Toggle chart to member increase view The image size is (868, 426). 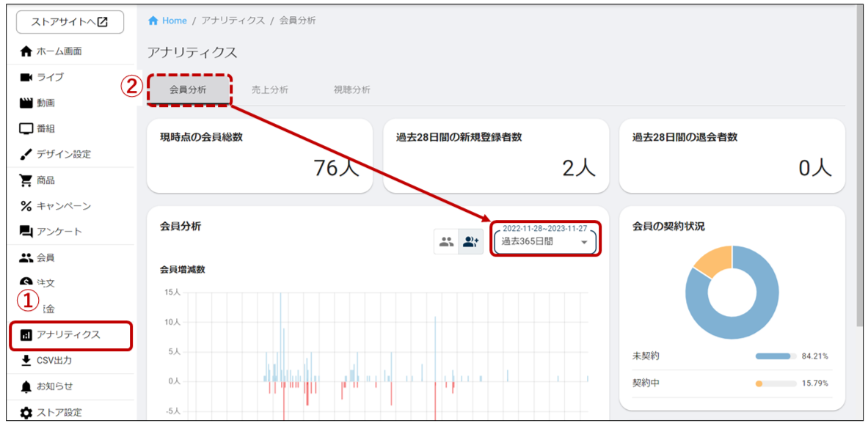(x=470, y=241)
